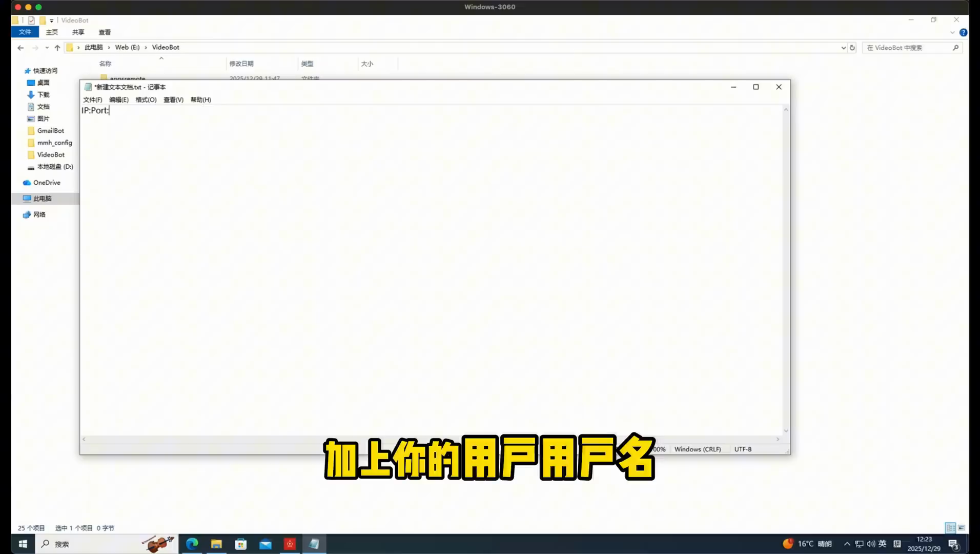Click the Windows (CRLF) status entry
Viewport: 980px width, 554px height.
[x=698, y=449]
